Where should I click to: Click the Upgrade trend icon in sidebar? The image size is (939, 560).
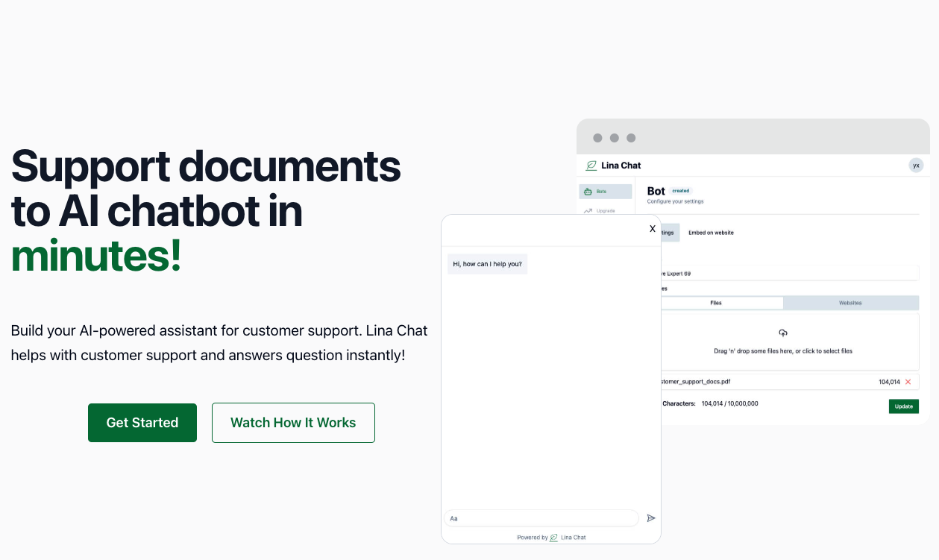(x=588, y=211)
